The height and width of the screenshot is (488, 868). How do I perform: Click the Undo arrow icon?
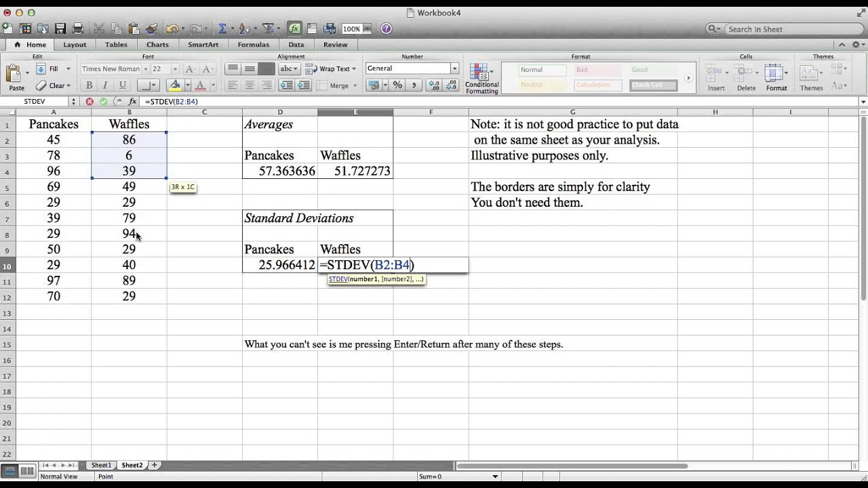click(x=172, y=28)
